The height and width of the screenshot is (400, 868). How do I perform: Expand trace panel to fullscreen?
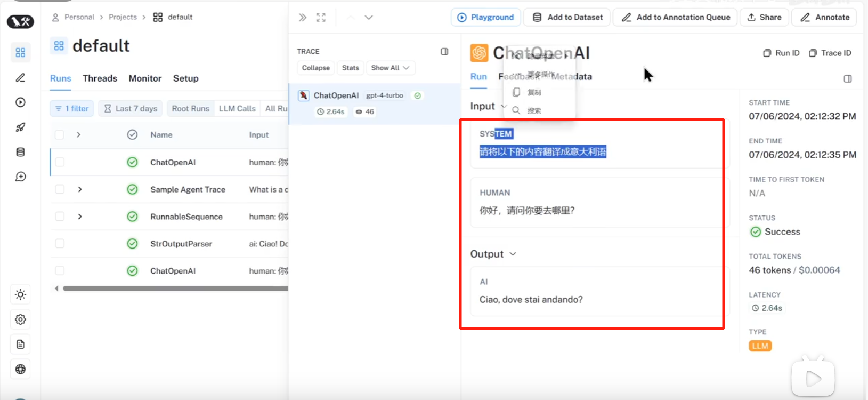(321, 17)
